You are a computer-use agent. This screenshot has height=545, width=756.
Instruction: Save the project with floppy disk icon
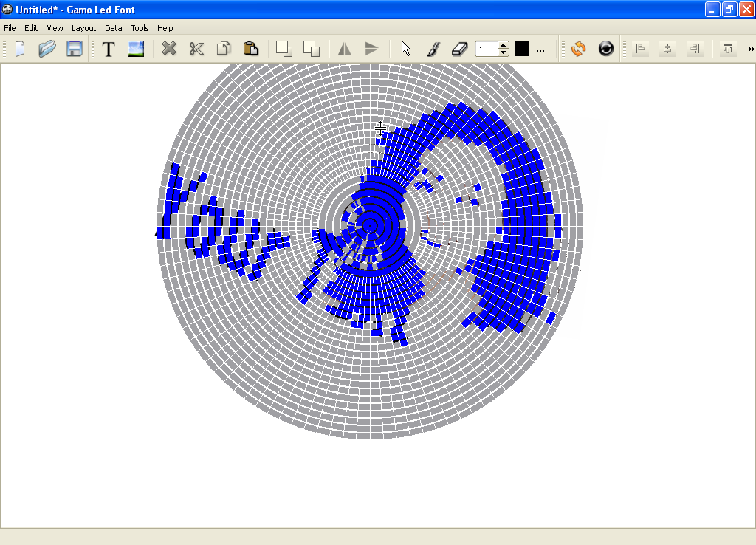point(75,49)
